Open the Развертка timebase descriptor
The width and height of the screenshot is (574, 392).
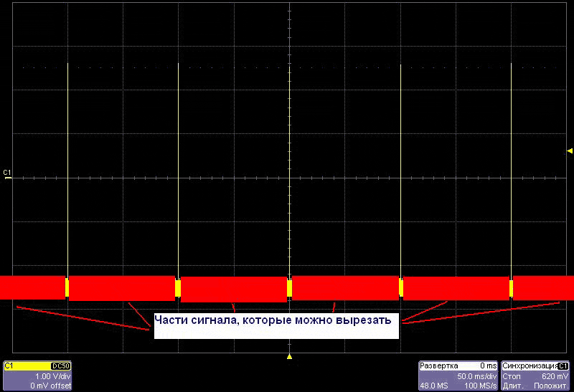(438, 366)
